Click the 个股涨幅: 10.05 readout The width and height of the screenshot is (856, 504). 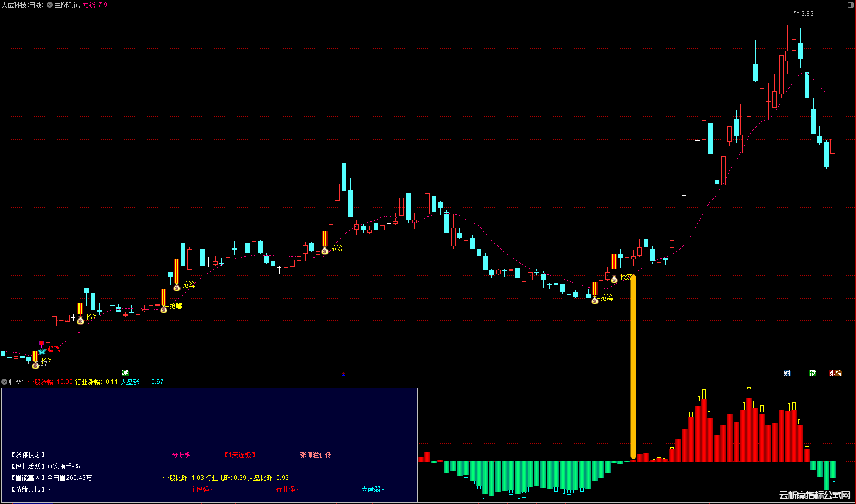tap(50, 382)
